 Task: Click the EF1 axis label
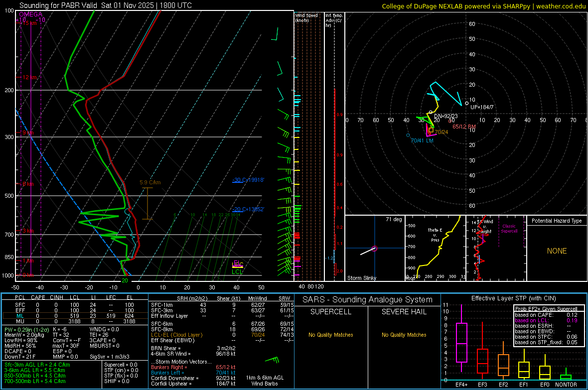pyautogui.click(x=524, y=385)
